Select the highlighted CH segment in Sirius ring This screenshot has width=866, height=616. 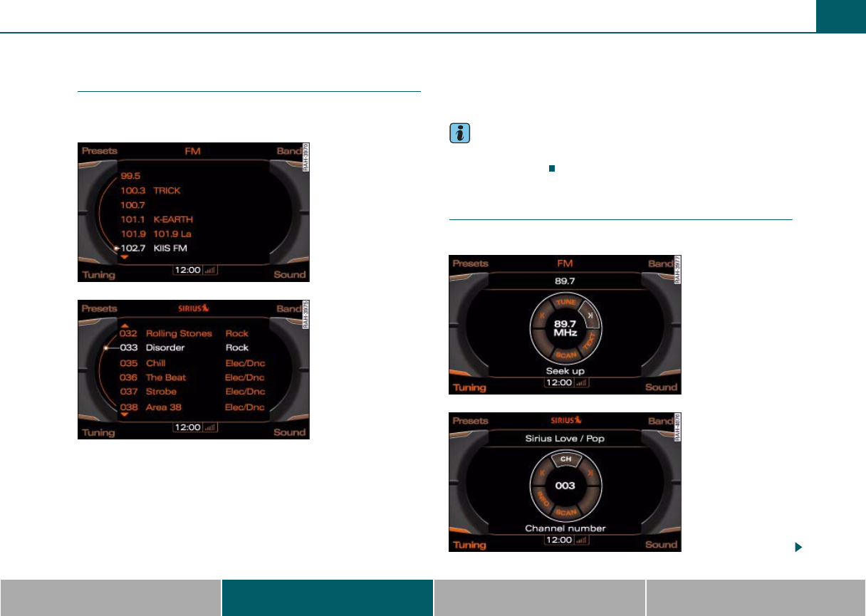click(x=565, y=460)
